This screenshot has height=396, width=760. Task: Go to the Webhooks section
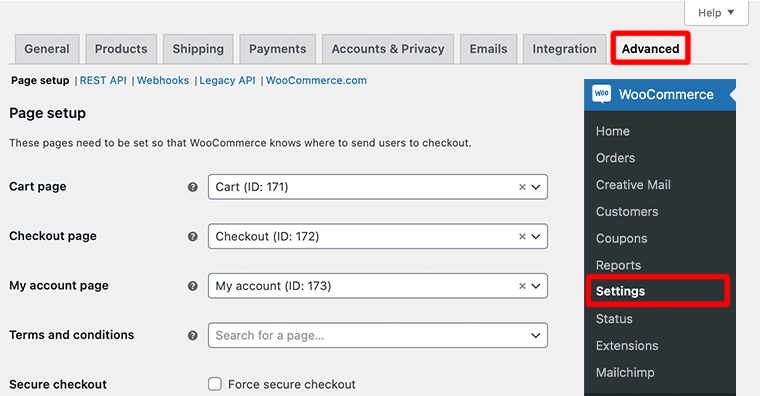(x=163, y=80)
